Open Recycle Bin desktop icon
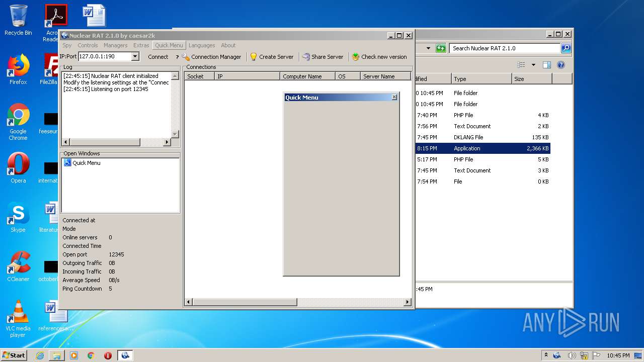The height and width of the screenshot is (362, 644). tap(18, 20)
